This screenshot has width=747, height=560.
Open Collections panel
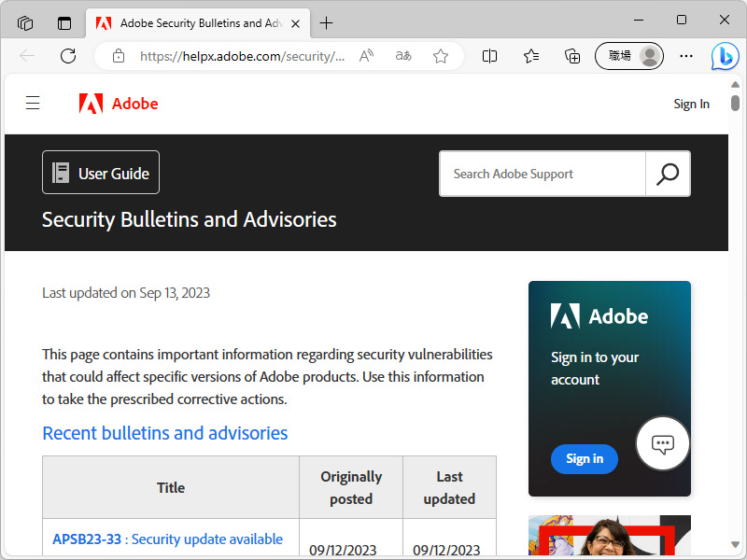(x=572, y=56)
